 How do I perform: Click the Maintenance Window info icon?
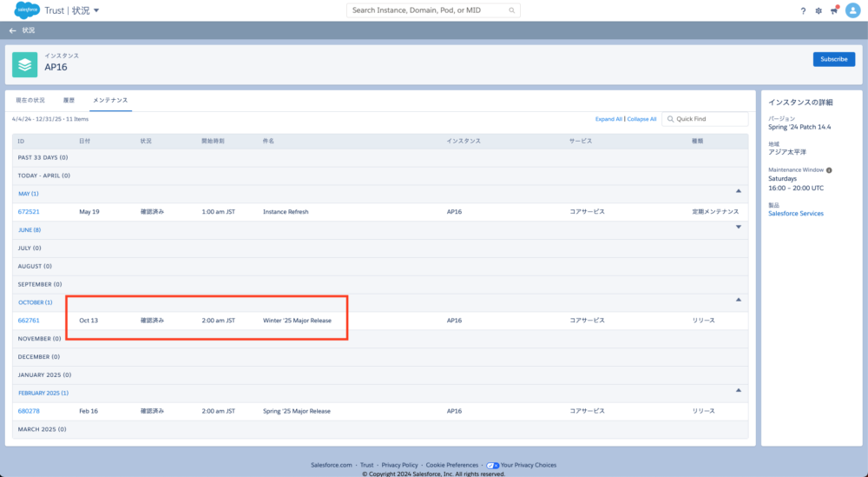pyautogui.click(x=829, y=170)
